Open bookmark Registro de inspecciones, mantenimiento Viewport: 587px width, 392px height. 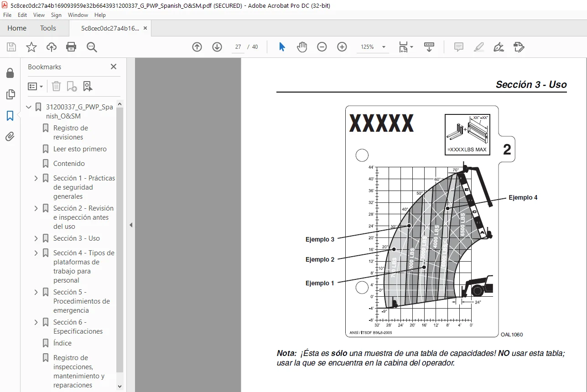point(79,371)
